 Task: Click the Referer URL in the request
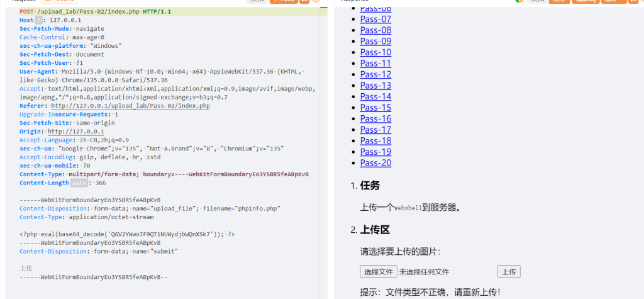tap(131, 106)
